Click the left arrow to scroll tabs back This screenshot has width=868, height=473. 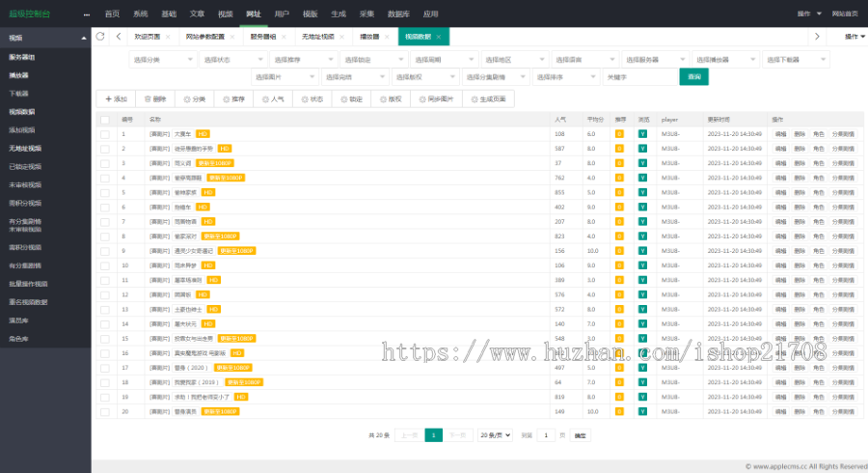point(119,37)
